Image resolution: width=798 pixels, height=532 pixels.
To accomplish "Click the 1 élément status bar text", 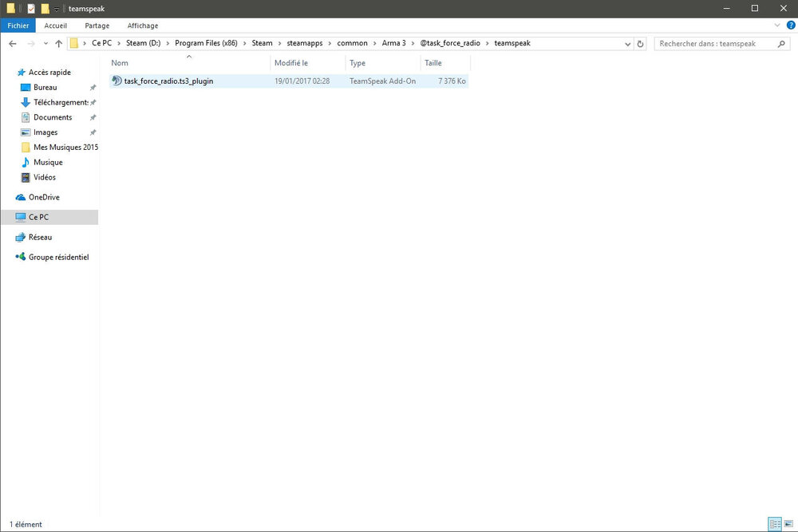I will [26, 524].
